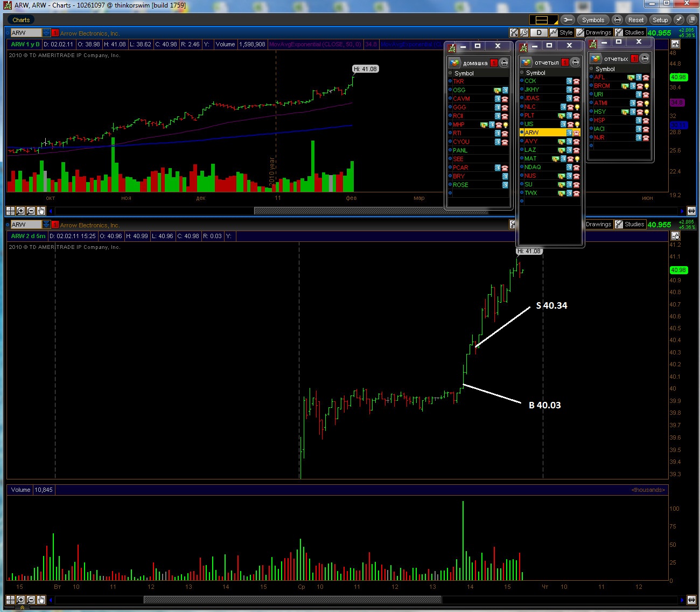Click red link color 1 indicator in upper chart

(x=55, y=33)
